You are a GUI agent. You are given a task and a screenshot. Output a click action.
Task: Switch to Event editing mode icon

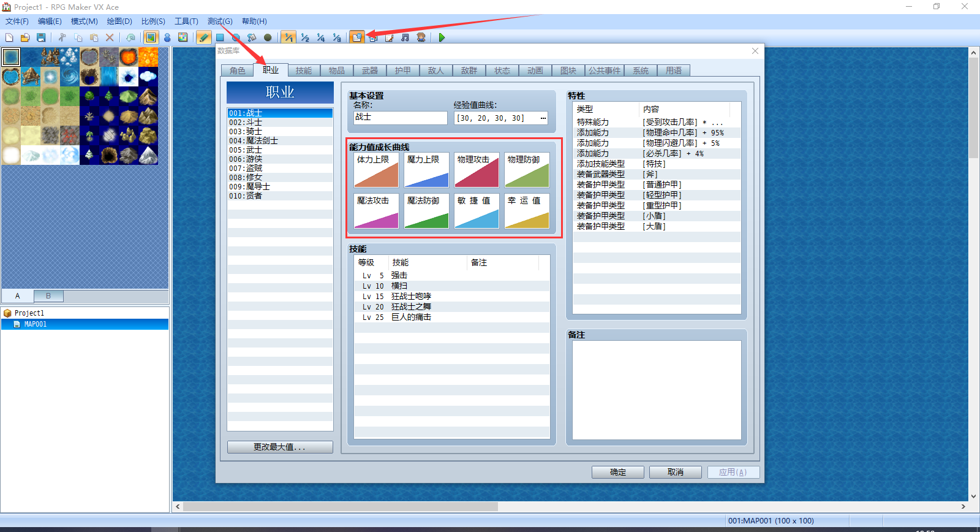[167, 37]
